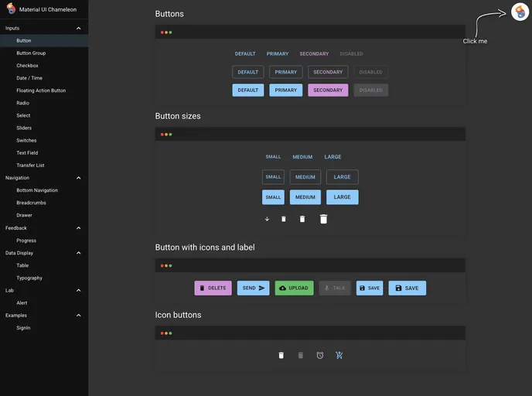The width and height of the screenshot is (532, 396).
Task: Click the medium white trash icon under Button sizes
Action: (x=302, y=219)
